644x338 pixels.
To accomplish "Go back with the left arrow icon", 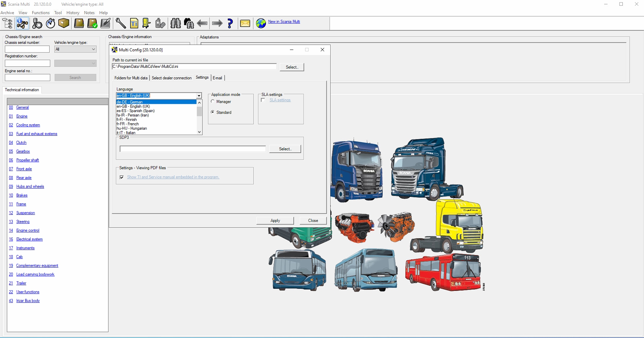I will click(x=202, y=23).
